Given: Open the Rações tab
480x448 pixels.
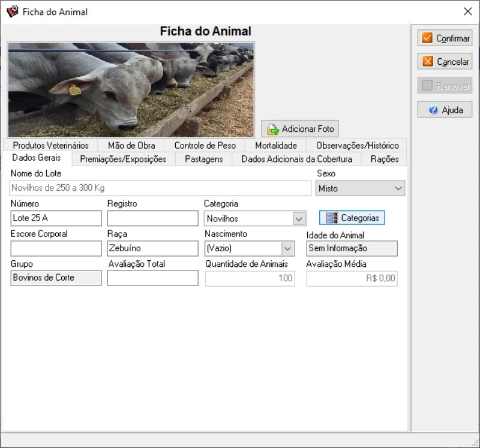Looking at the screenshot, I should pyautogui.click(x=384, y=159).
